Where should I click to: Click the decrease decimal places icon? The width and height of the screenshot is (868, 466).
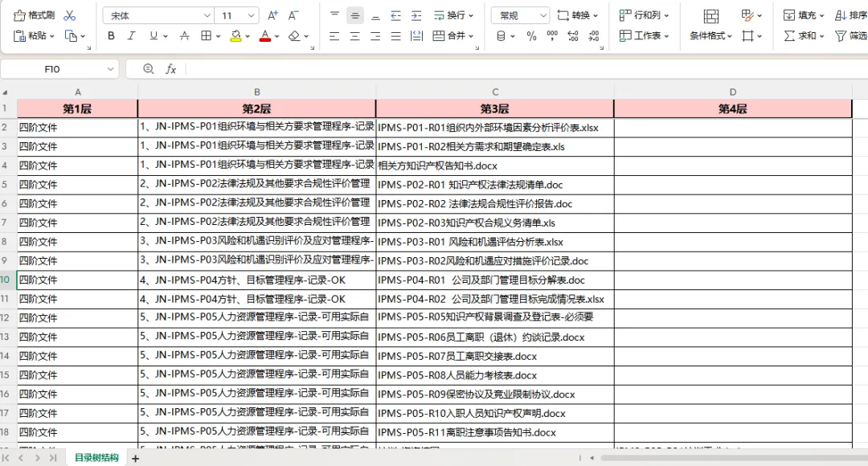tap(594, 36)
